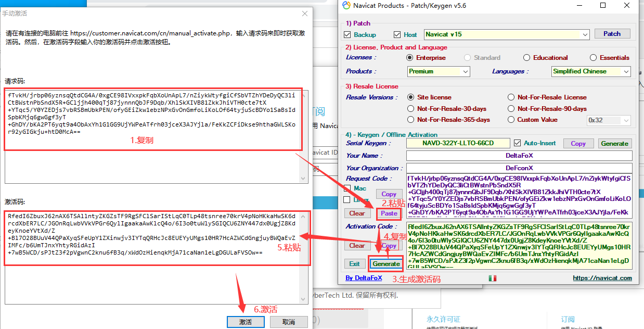The height and width of the screenshot is (329, 644).
Task: Click the Italian flag icon in keygen
Action: 492,279
